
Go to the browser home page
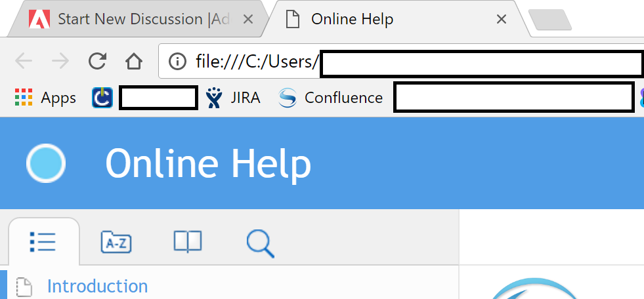tap(134, 62)
